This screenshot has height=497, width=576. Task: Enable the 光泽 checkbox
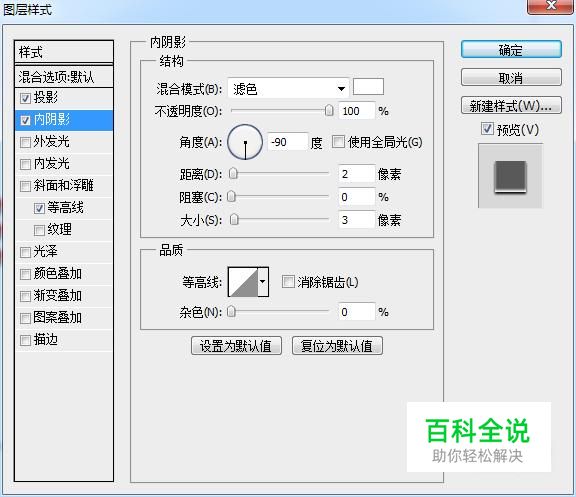coord(25,252)
